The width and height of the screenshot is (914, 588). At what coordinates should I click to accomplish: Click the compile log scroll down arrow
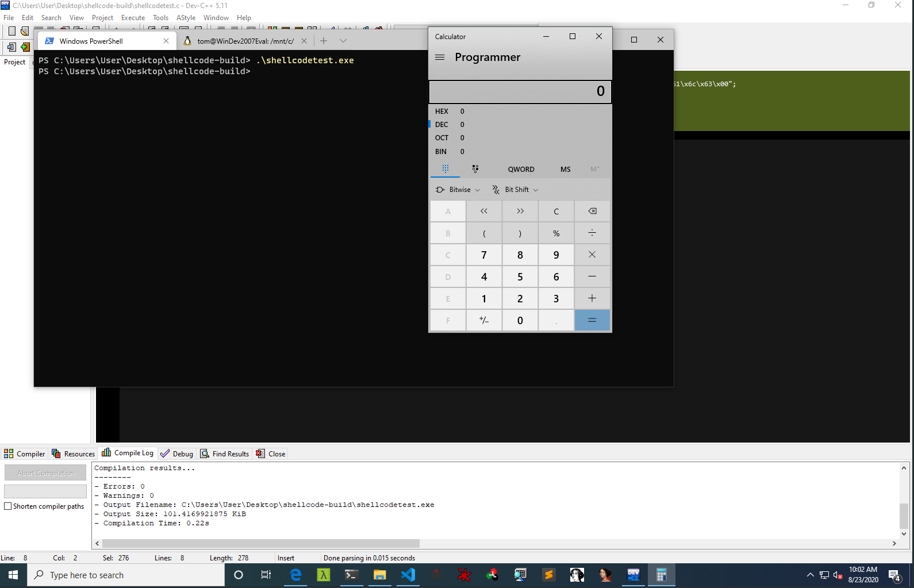904,534
